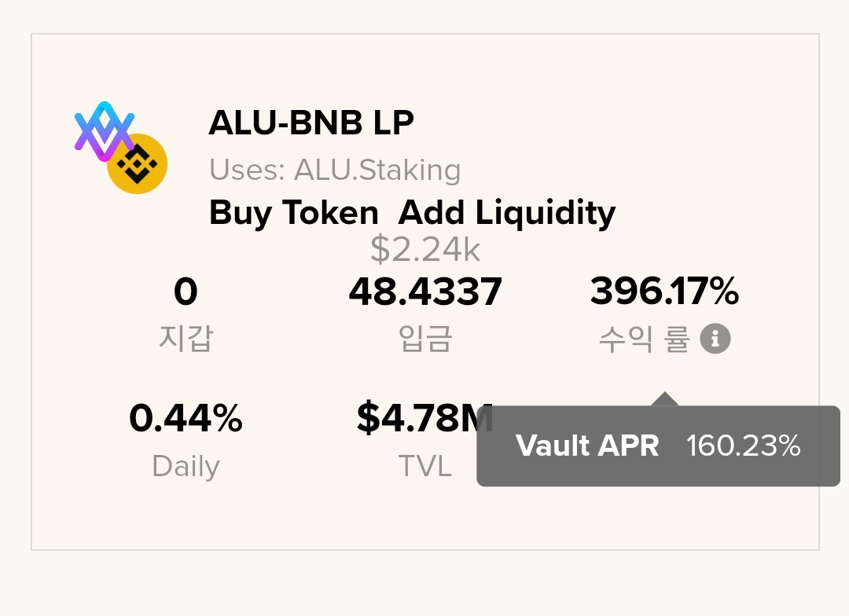Click the 지갑 label
Viewport: 849px width, 616px height.
tap(186, 338)
